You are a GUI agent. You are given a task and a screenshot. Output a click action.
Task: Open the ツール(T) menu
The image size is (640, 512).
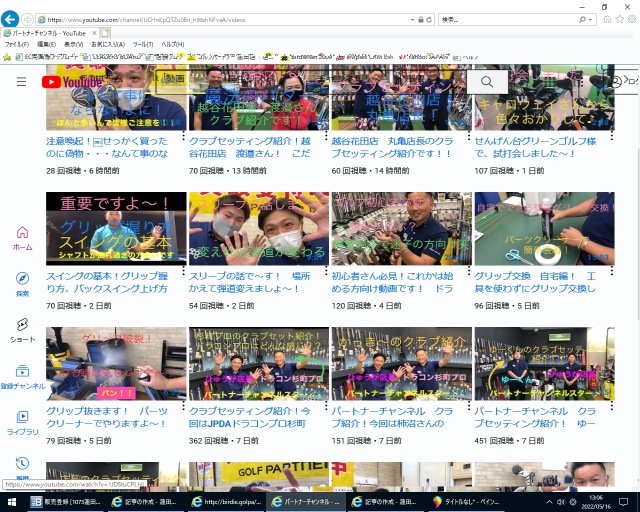tap(143, 44)
